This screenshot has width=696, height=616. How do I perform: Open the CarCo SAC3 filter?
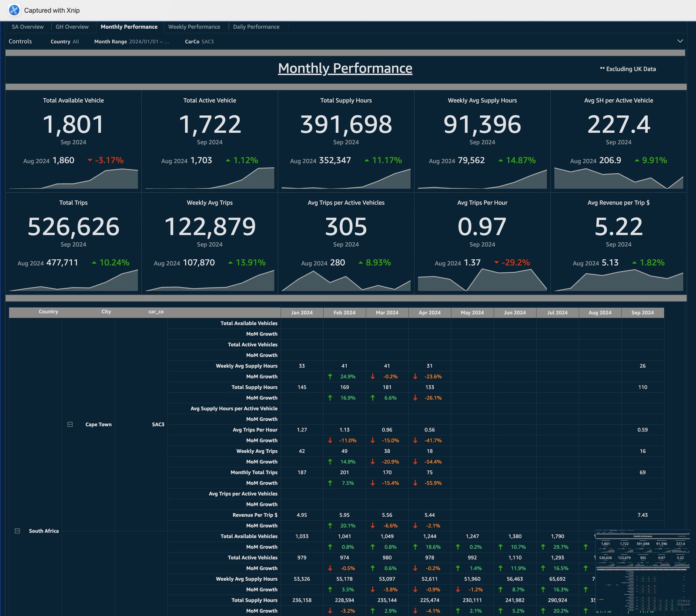pos(199,41)
